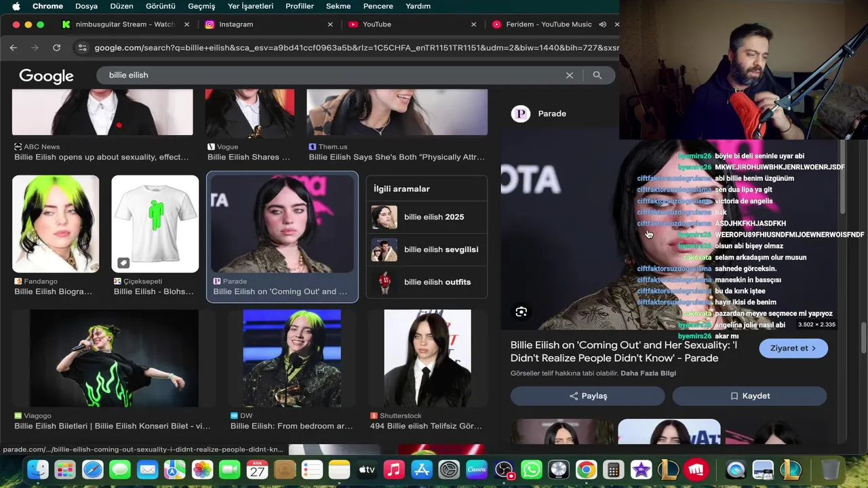Open the Chrome application menu
The height and width of the screenshot is (488, 868).
pos(47,6)
